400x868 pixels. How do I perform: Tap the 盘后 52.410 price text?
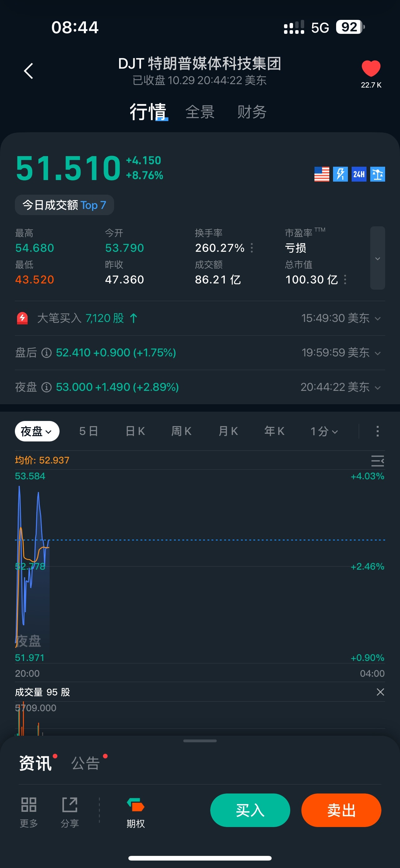116,353
